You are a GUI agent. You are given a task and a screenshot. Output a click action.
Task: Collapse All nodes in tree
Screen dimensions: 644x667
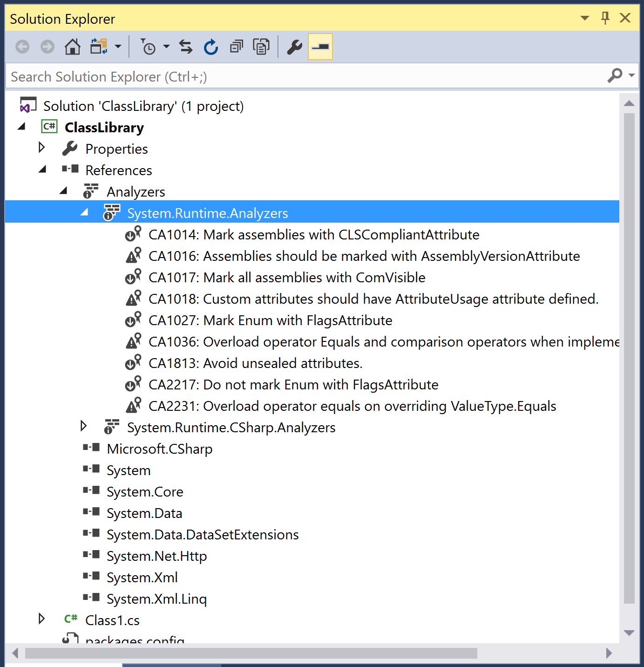[237, 47]
